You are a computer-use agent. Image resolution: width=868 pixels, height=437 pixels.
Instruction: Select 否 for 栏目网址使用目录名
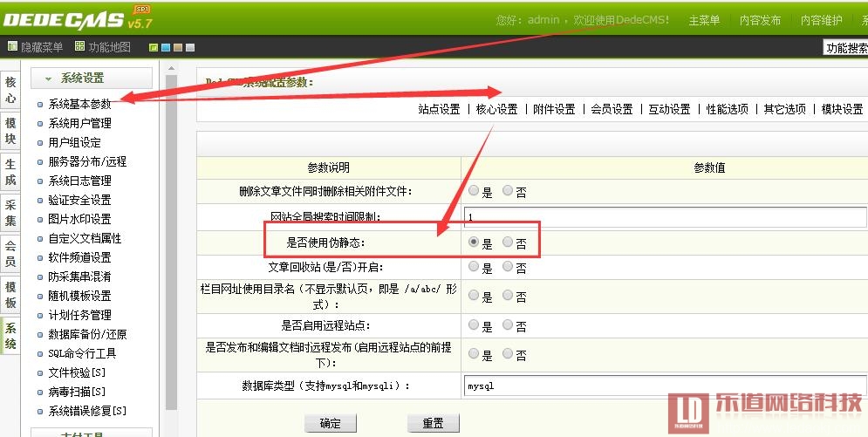pos(508,296)
